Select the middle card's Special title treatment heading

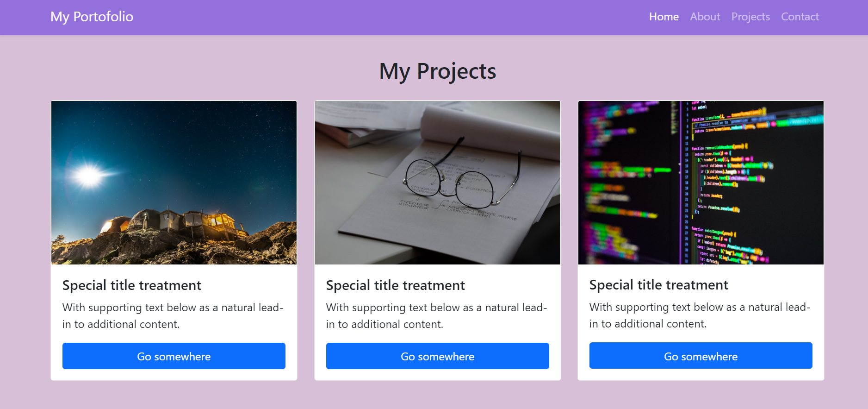[395, 285]
